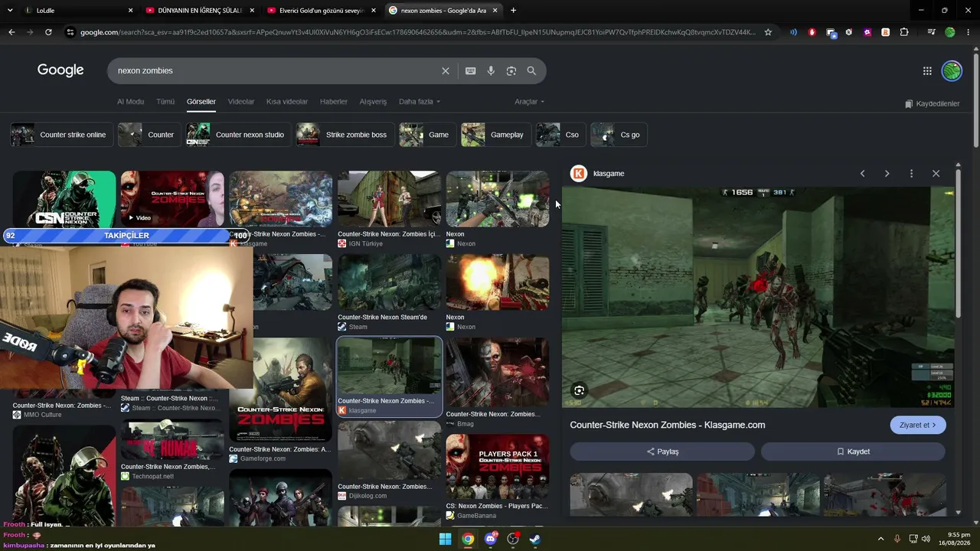Image resolution: width=980 pixels, height=551 pixels.
Task: Close the image preview panel
Action: click(x=936, y=174)
